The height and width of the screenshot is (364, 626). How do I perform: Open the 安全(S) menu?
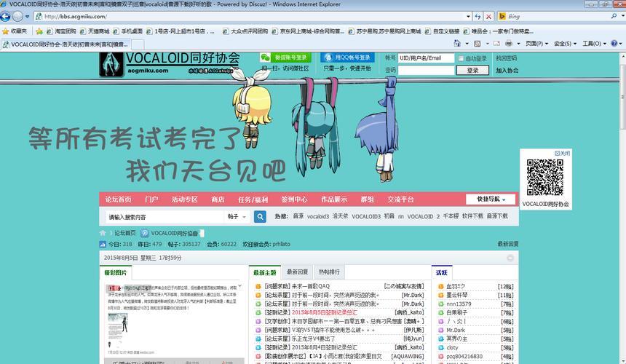tap(565, 44)
